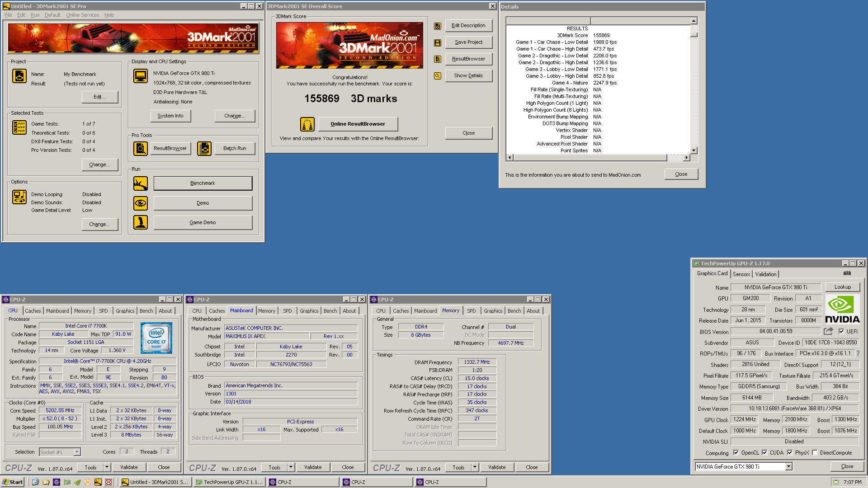Image resolution: width=868 pixels, height=488 pixels.
Task: Click right arrow of Details horizontal scrollbar
Action: (687, 158)
